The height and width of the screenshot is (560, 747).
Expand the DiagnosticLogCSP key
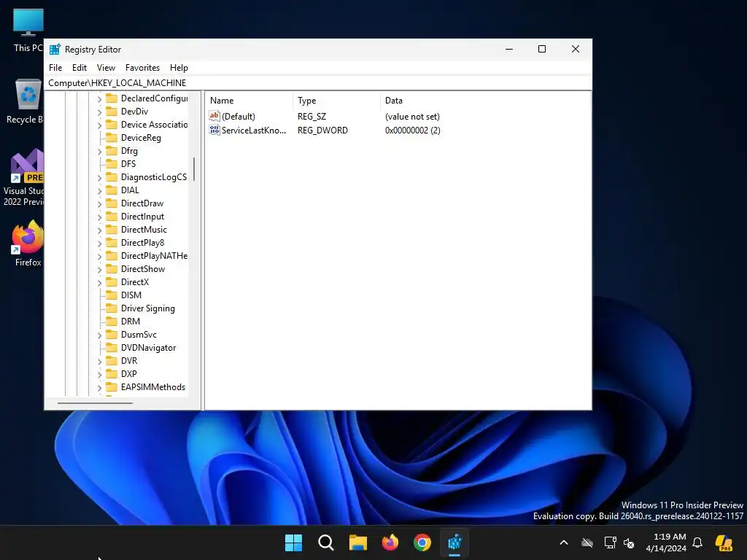99,178
